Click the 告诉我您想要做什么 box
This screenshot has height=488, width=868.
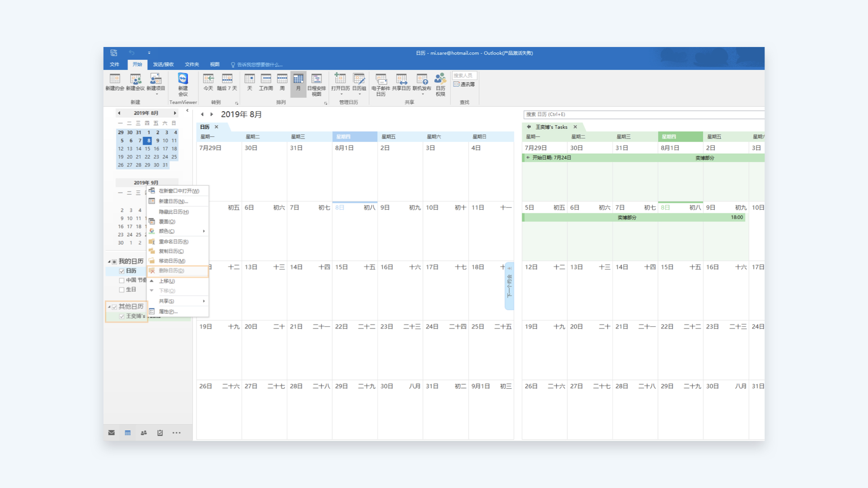tap(257, 65)
